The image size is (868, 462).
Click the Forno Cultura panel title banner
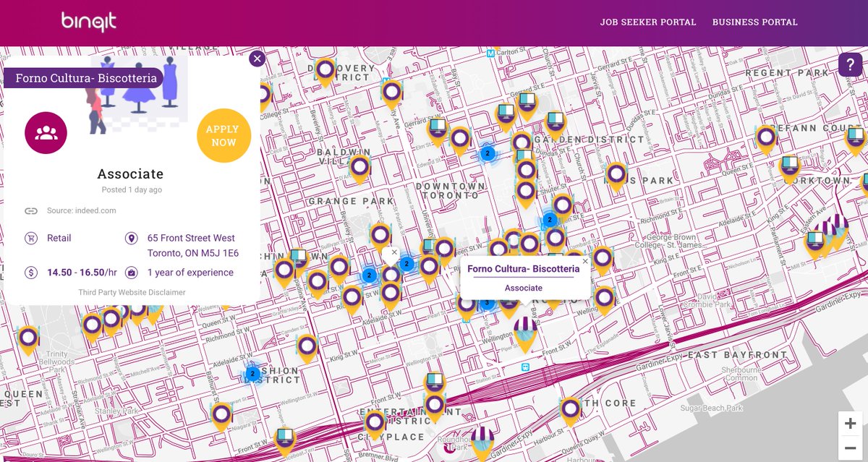click(83, 78)
